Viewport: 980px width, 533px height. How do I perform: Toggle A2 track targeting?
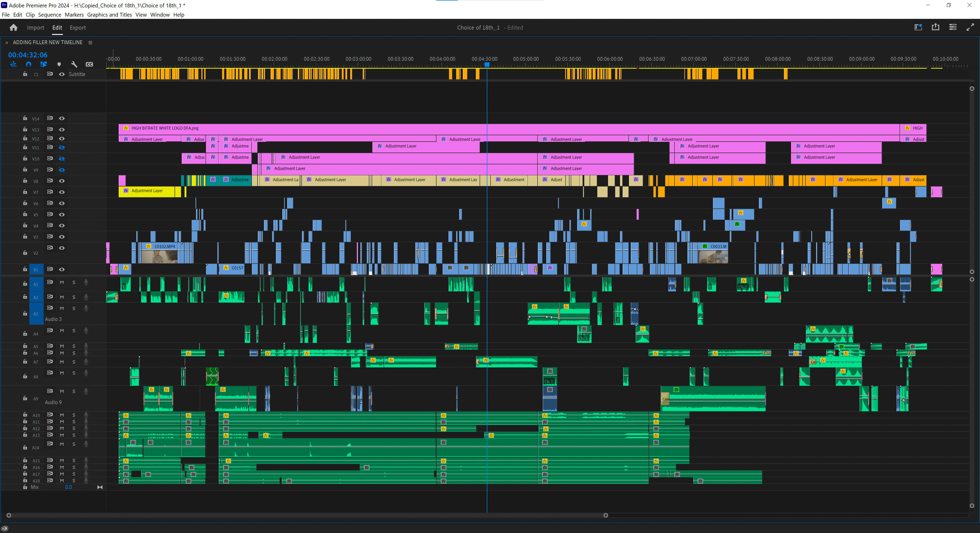tap(36, 297)
